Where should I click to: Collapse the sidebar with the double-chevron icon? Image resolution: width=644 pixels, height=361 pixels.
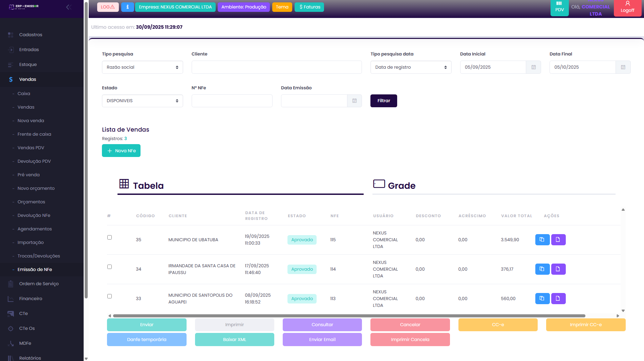69,7
